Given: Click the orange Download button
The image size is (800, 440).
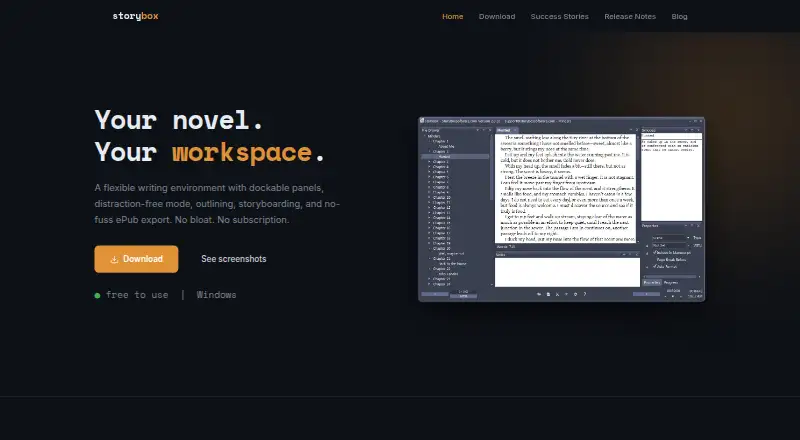Looking at the screenshot, I should pyautogui.click(x=136, y=259).
